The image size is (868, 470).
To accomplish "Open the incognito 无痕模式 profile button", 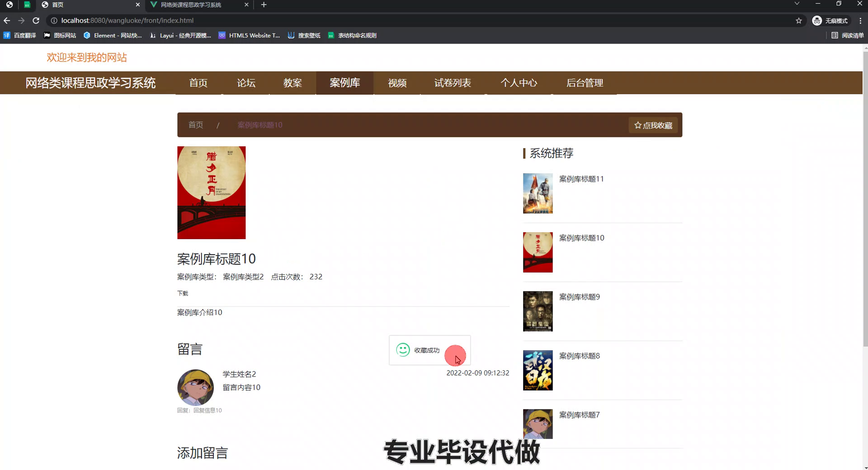I will 830,20.
